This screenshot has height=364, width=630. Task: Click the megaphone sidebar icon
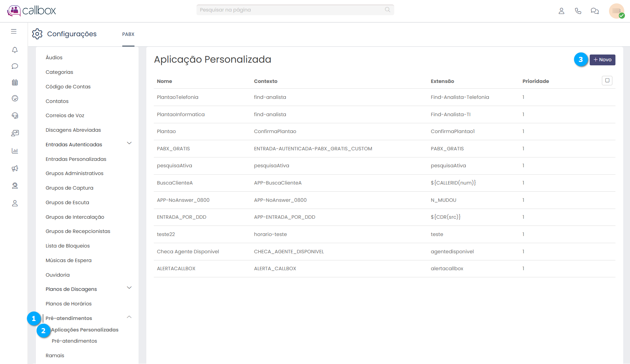pyautogui.click(x=15, y=168)
